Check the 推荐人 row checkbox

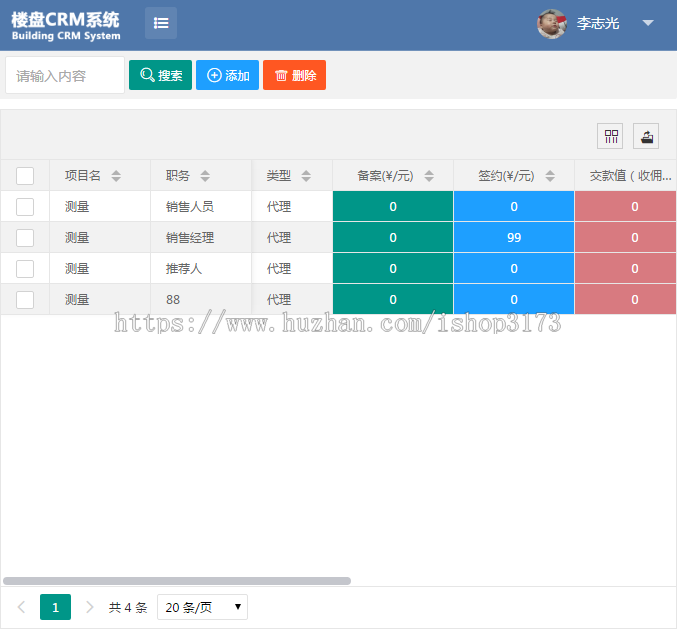[x=25, y=269]
